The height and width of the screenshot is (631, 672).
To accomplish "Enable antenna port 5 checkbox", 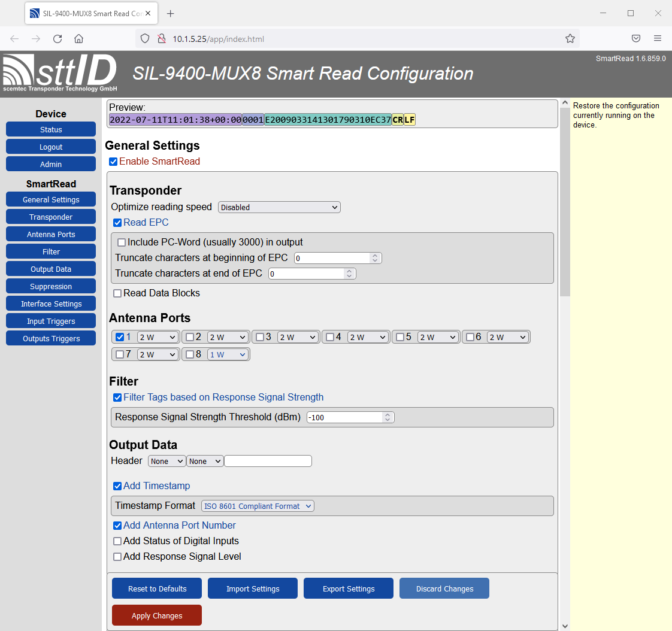I will click(x=400, y=337).
